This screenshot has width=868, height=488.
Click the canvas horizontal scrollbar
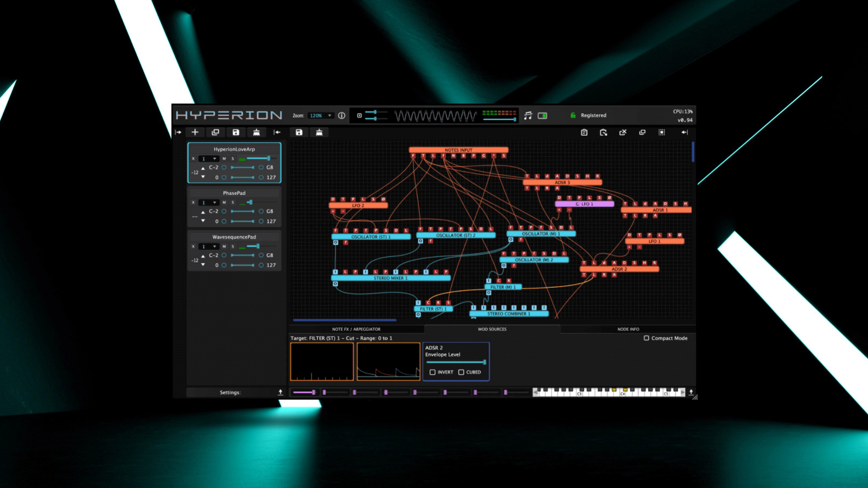pyautogui.click(x=345, y=320)
